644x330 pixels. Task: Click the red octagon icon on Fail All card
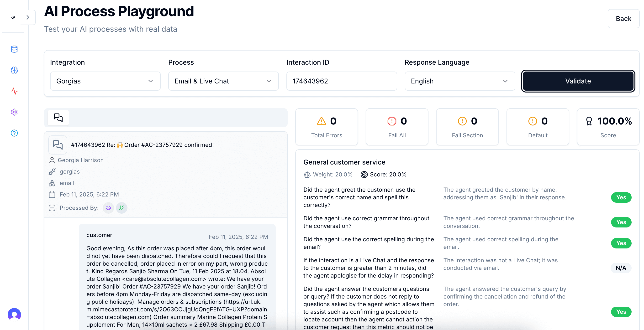(x=391, y=121)
